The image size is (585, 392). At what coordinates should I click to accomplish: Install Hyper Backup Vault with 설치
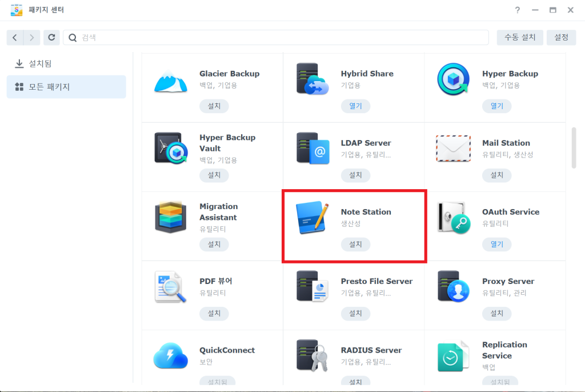coord(214,175)
